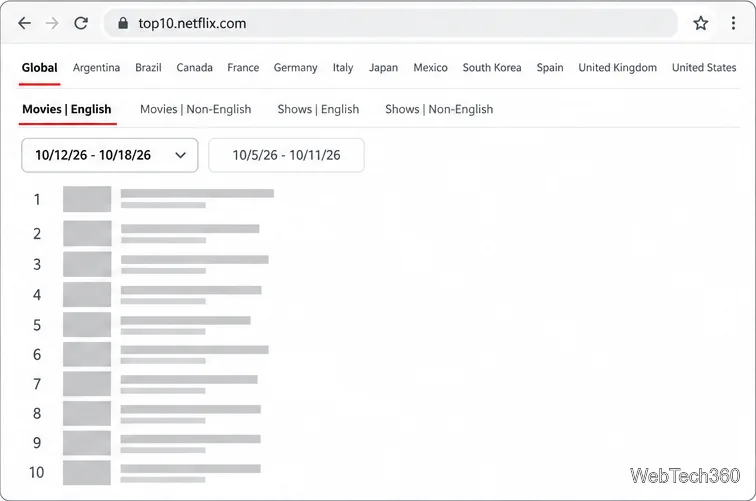Viewport: 756px width, 501px height.
Task: Switch to Shows | Non-English category
Action: 439,109
